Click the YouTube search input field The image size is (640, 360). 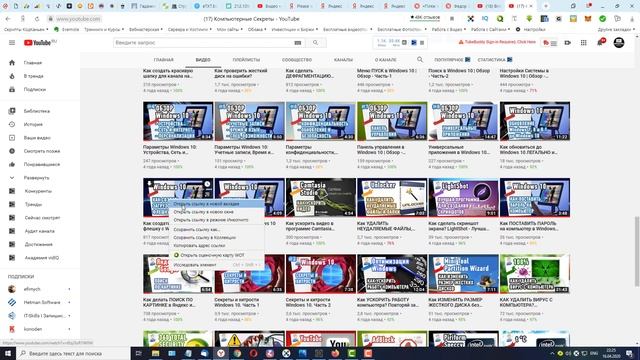(x=202, y=42)
